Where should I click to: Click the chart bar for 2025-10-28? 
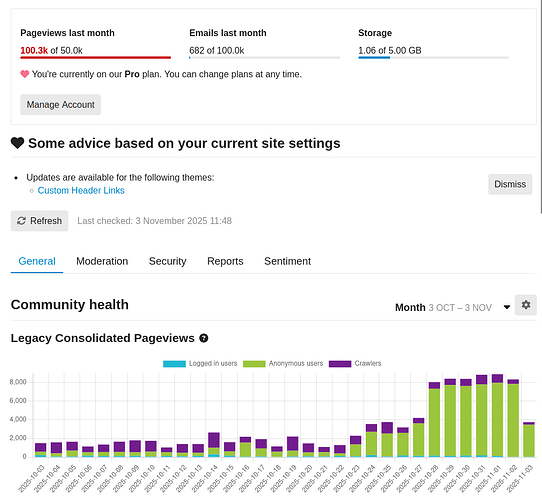434,419
